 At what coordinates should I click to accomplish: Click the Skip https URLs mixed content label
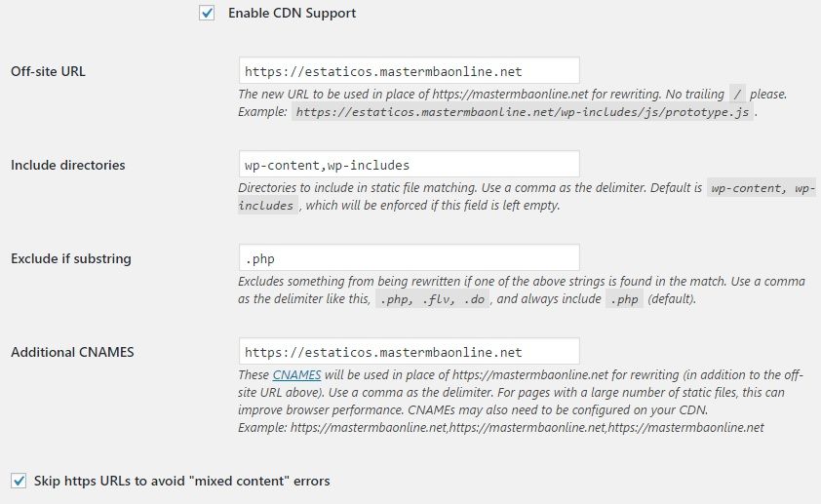pos(181,481)
